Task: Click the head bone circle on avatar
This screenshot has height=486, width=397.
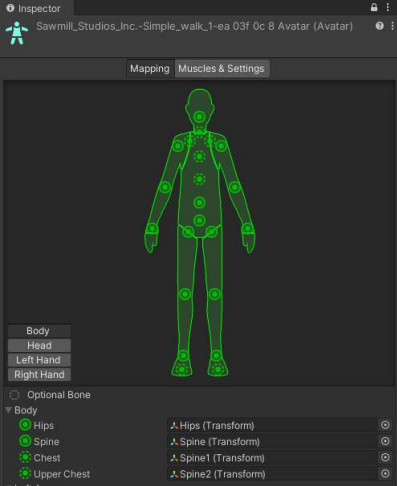Action: coord(199,117)
